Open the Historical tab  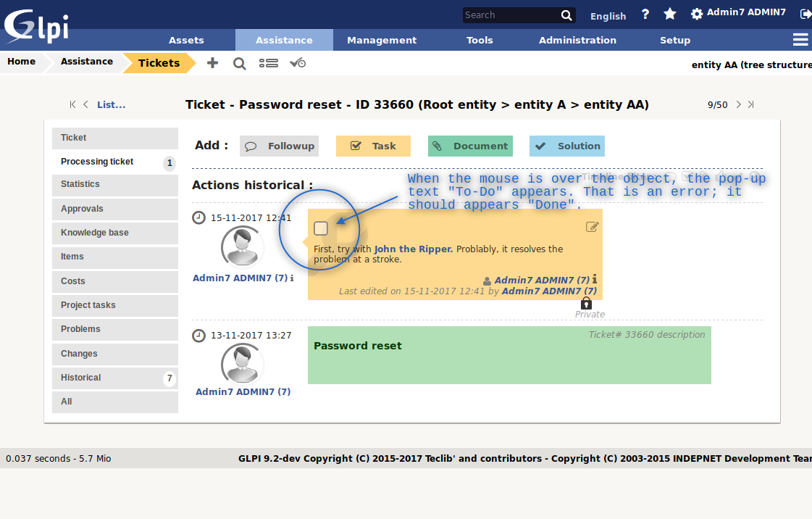115,378
